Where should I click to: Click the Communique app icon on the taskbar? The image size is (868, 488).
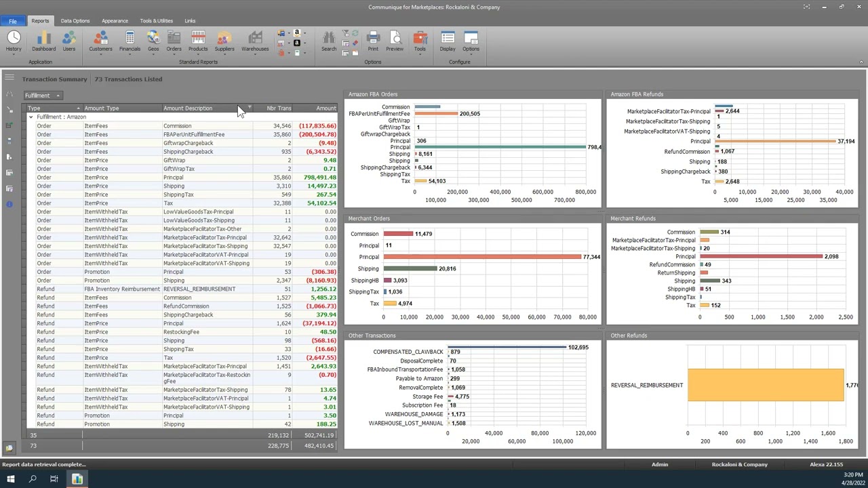pos(77,479)
